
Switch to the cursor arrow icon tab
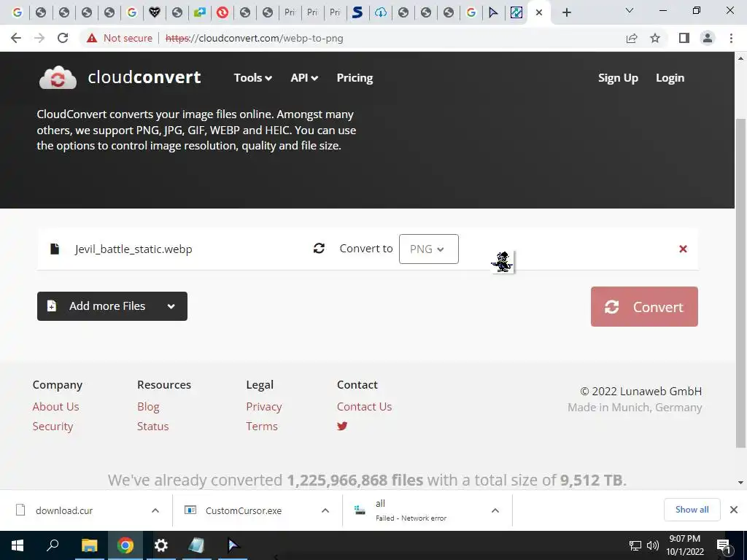click(x=494, y=12)
